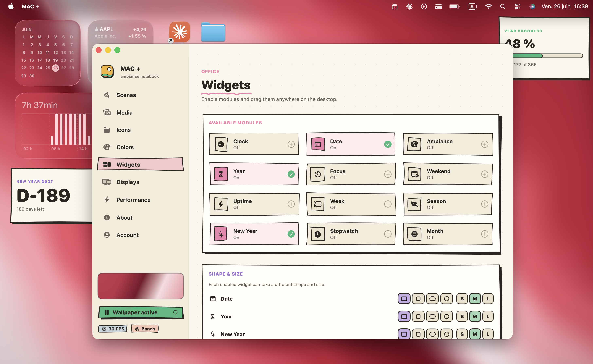Click the Ambiance palette icon
The image size is (593, 364).
pyautogui.click(x=414, y=144)
